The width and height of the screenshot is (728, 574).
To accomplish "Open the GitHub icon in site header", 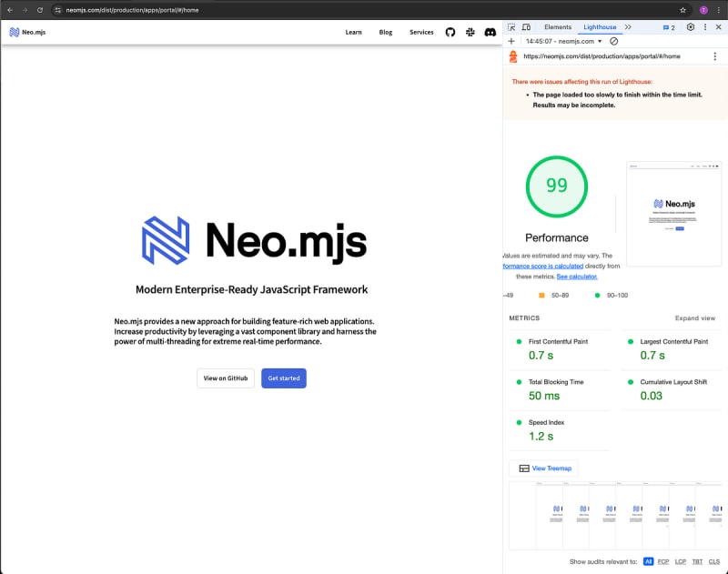I will tap(450, 32).
